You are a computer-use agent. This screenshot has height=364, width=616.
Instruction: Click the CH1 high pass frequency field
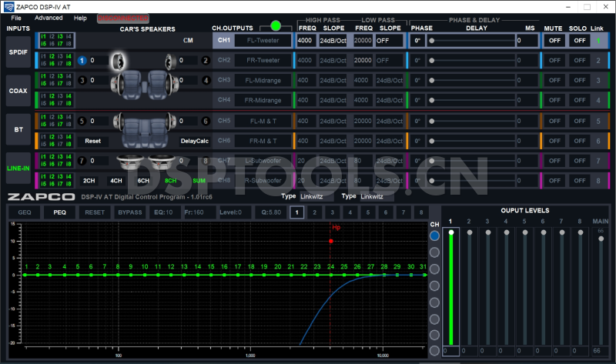[x=306, y=40]
